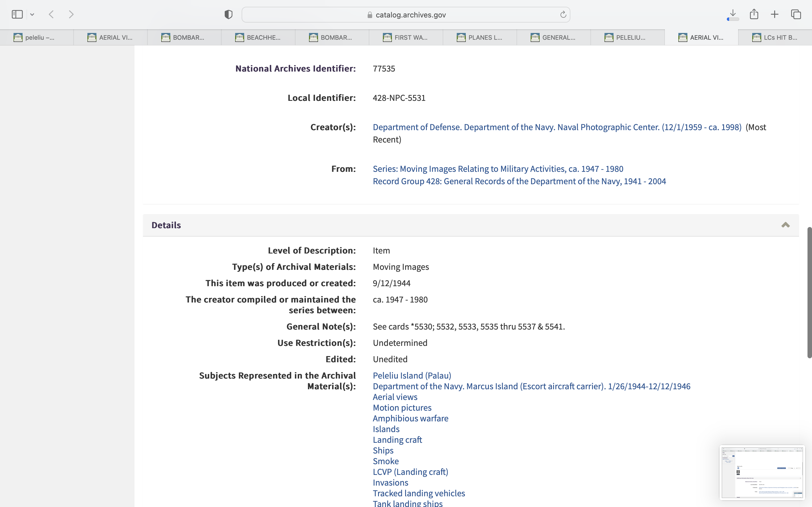Switch to the BEACHHE... tab
Viewport: 812px width, 507px height.
[258, 37]
